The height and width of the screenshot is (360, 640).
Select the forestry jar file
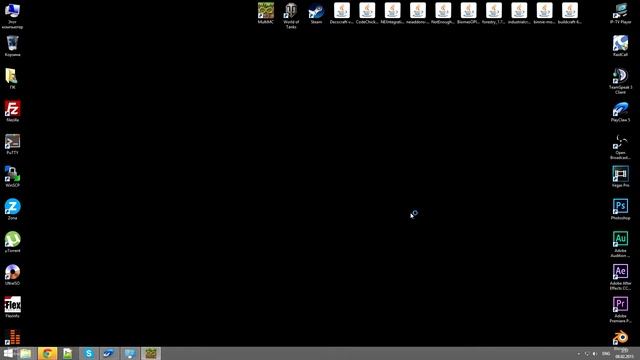tap(493, 13)
